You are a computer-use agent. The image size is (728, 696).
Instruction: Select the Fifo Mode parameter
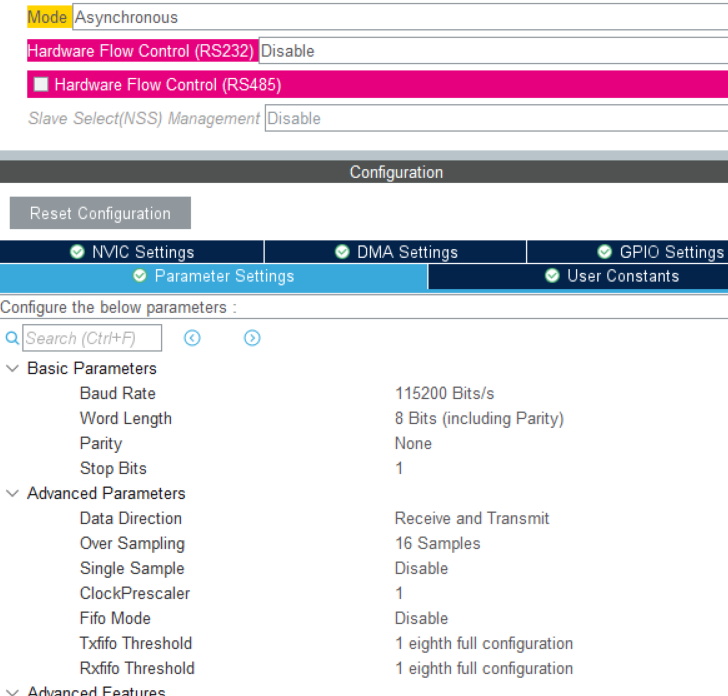point(115,619)
